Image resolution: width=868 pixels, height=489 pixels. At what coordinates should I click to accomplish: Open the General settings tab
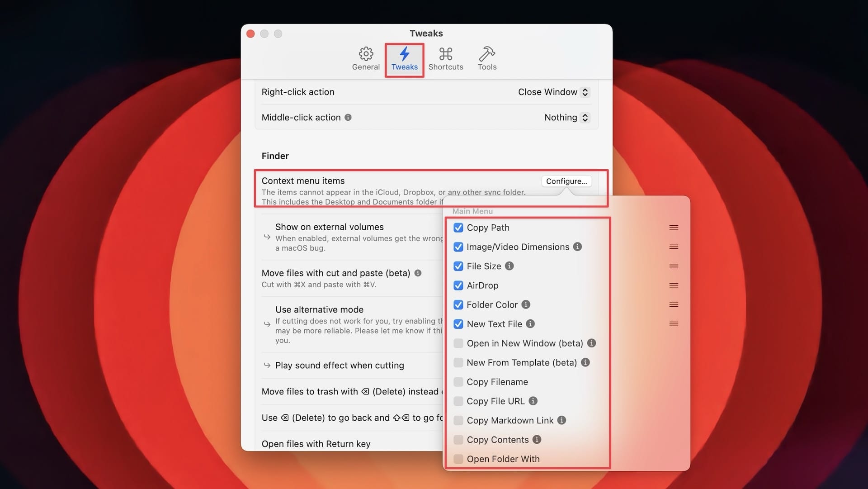[x=366, y=59]
